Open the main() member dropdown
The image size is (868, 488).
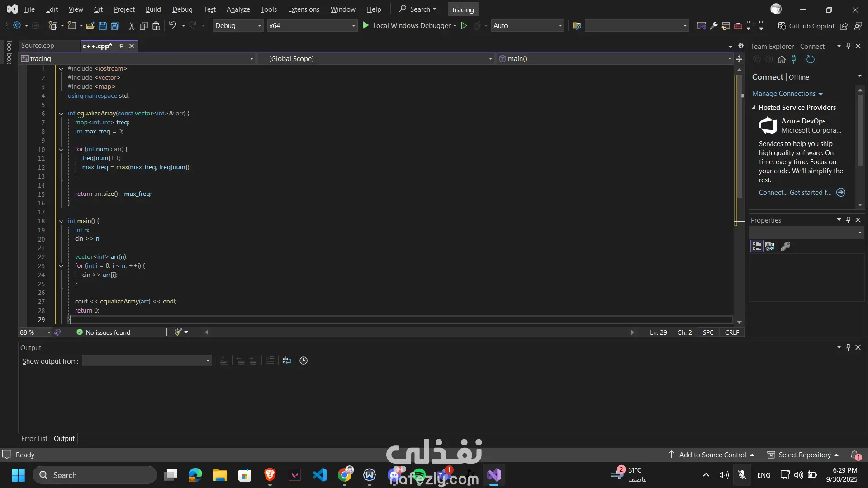coord(615,59)
